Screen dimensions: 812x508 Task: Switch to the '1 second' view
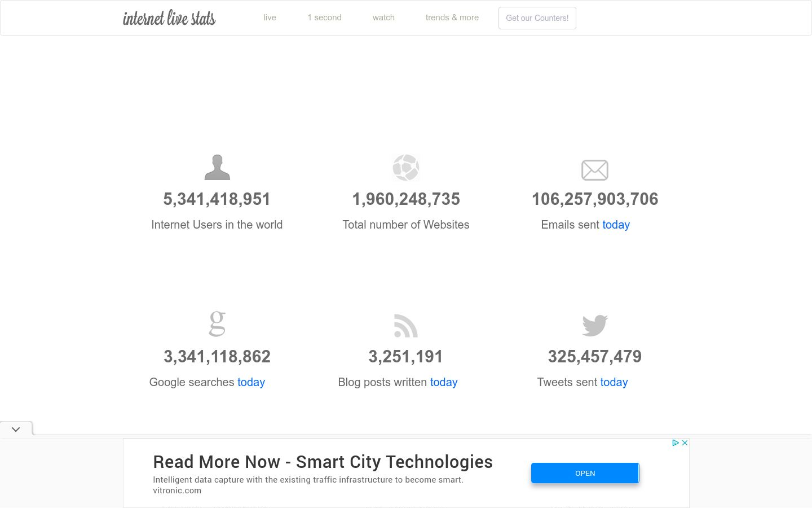(x=324, y=17)
